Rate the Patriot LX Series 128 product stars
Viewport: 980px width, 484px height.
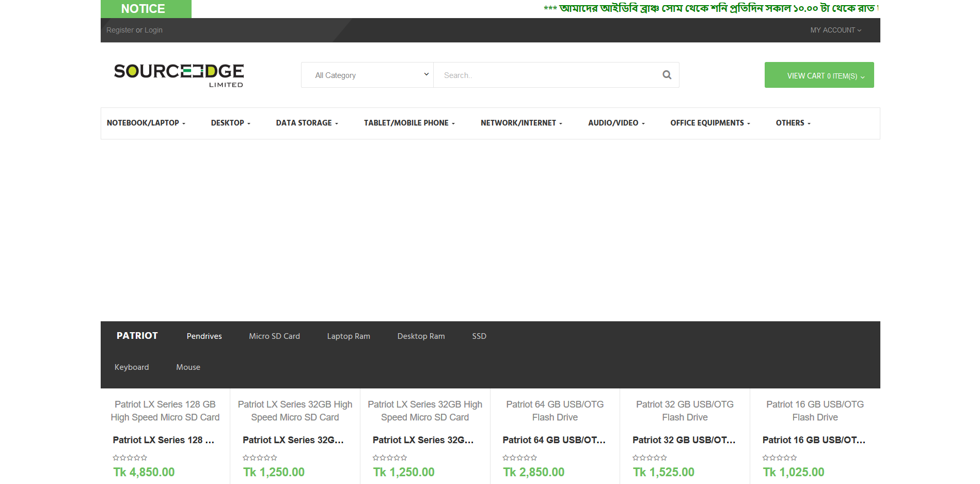130,458
